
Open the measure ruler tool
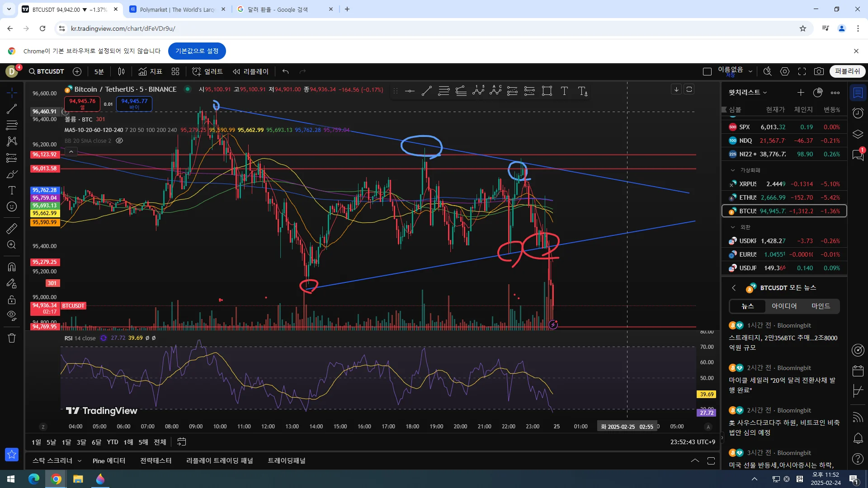(12, 229)
